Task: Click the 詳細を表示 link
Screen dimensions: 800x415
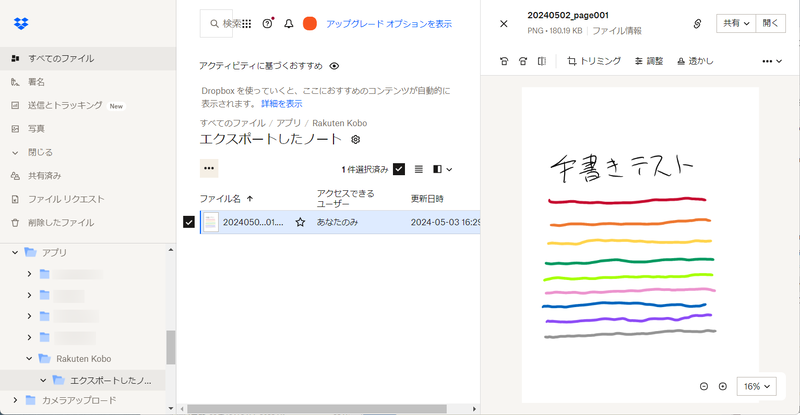Action: tap(282, 104)
